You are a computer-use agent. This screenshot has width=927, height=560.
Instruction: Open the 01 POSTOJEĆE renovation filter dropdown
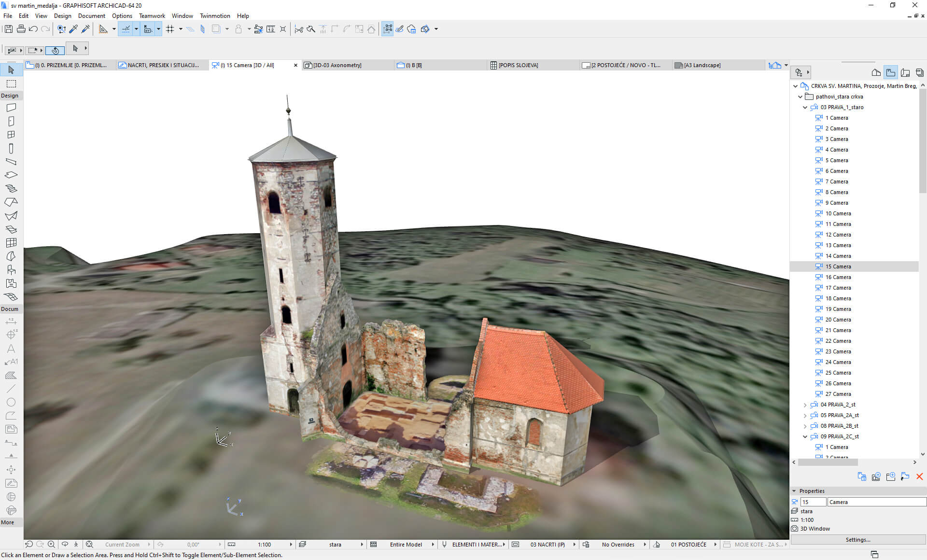pos(715,544)
